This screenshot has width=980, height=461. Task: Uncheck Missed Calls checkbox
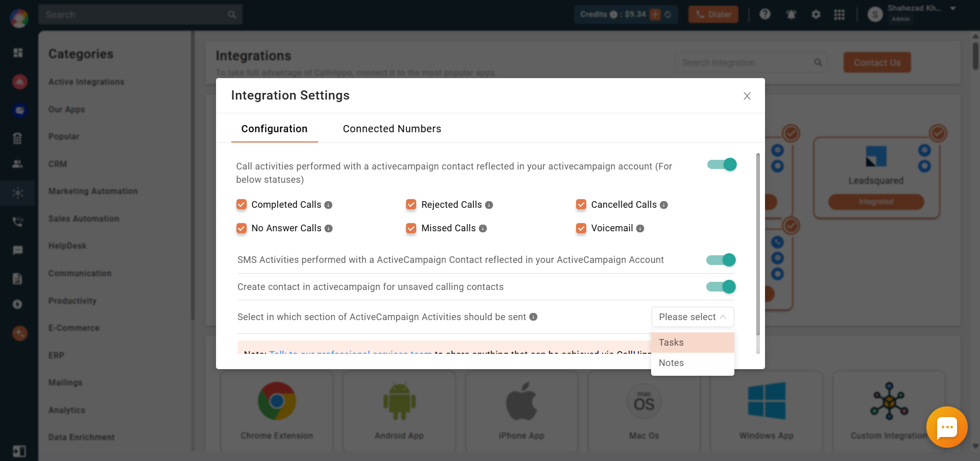pos(411,228)
